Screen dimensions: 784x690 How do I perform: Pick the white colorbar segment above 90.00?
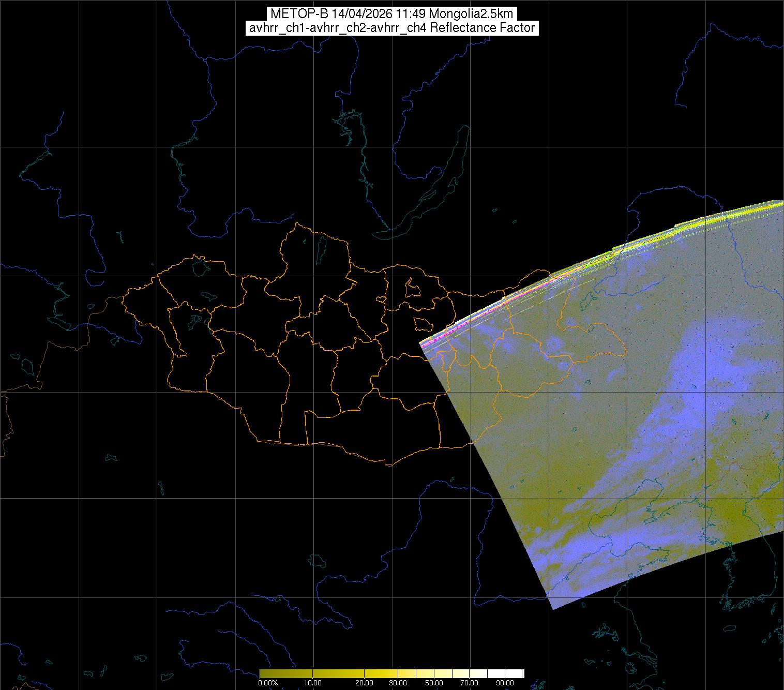[x=515, y=673]
